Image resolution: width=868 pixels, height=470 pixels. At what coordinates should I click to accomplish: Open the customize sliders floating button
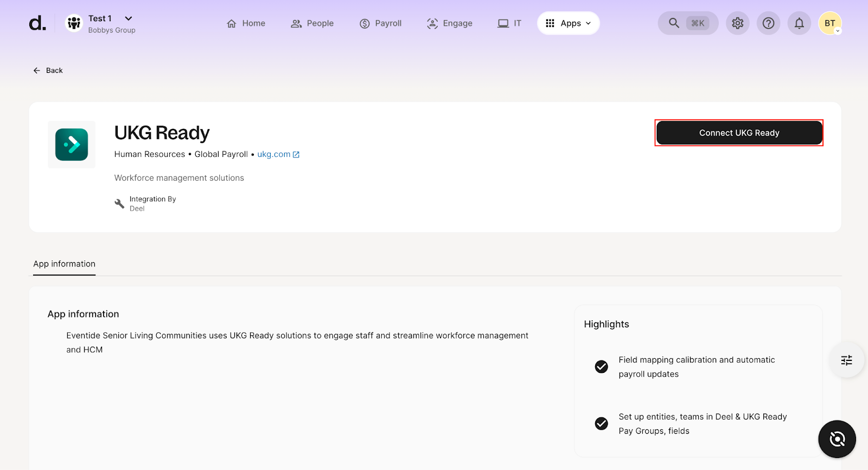tap(846, 360)
